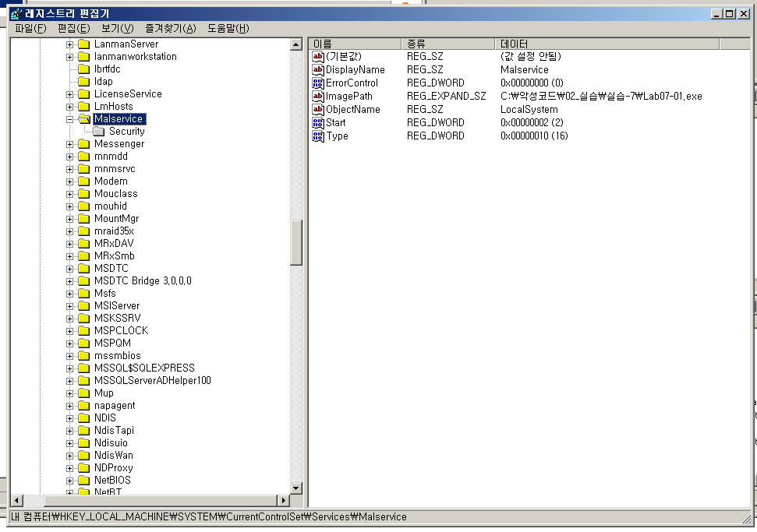The height and width of the screenshot is (532, 757).
Task: Click the binary icon of Start value
Action: [317, 122]
